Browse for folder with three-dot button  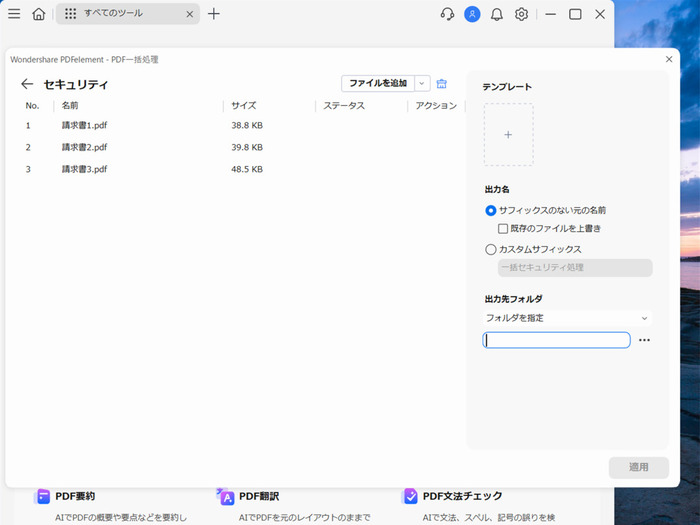point(644,340)
